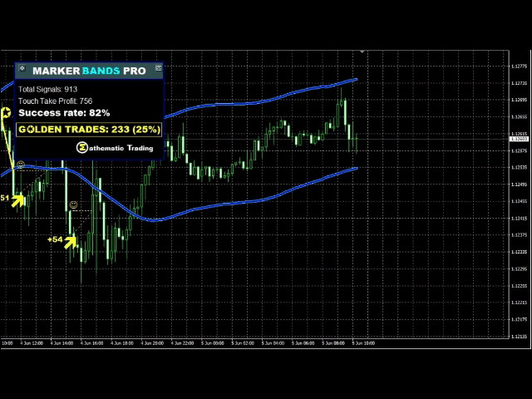Screen dimensions: 532x399
Task: Click the 1.12375 price axis label
Action: [519, 235]
